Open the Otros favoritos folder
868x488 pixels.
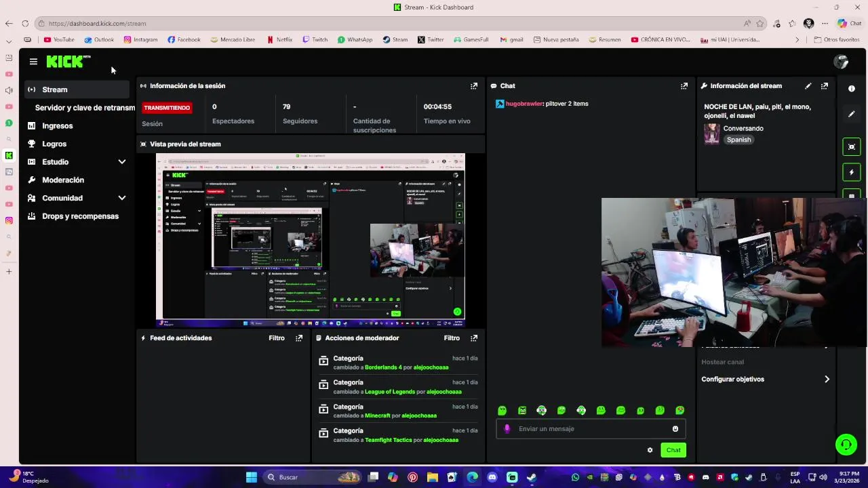tap(837, 39)
